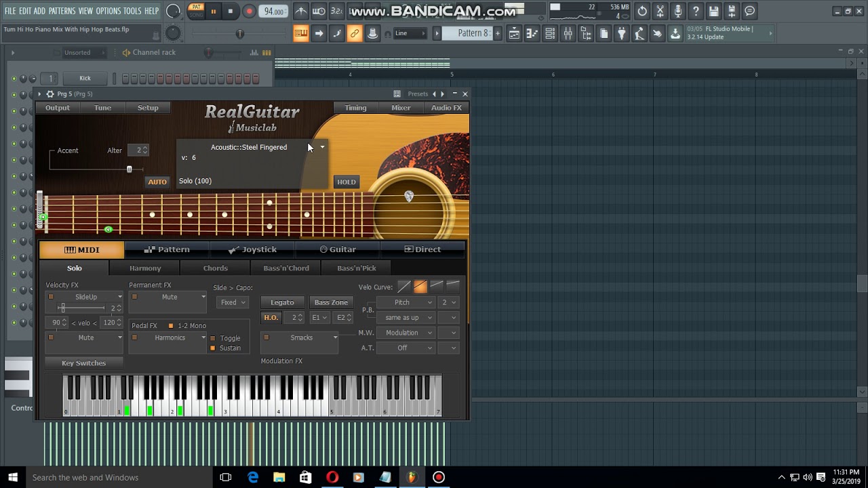Toggle the 3-2-1 recording countdown icon
868x488 pixels.
coord(336,12)
